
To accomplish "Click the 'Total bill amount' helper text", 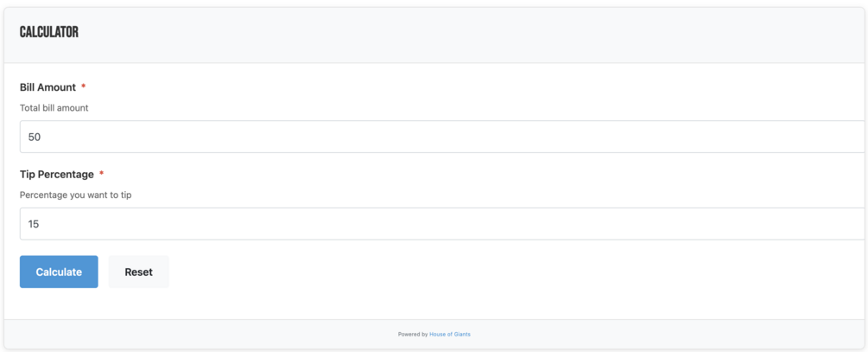I will tap(54, 108).
